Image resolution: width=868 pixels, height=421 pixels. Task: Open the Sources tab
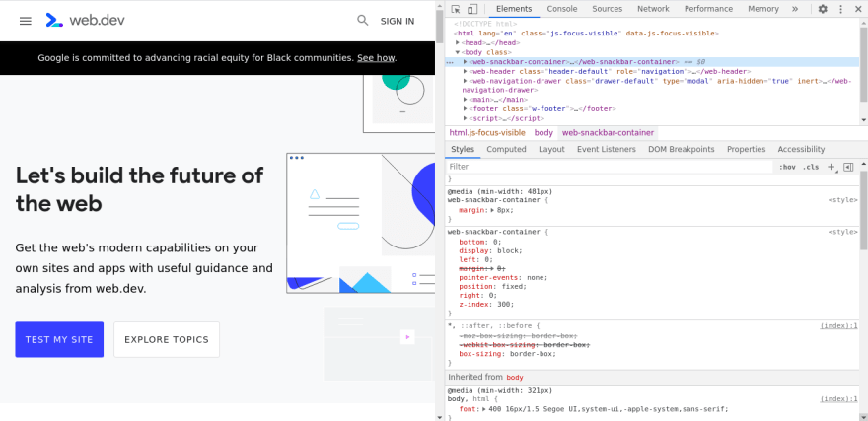608,9
